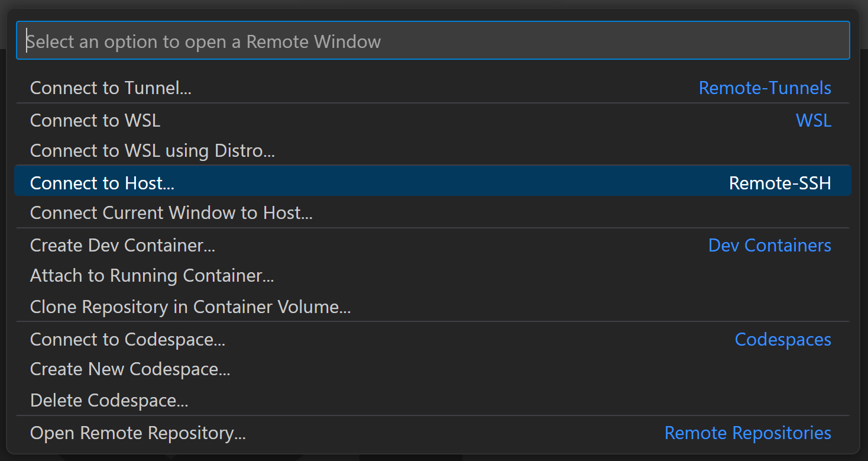The height and width of the screenshot is (461, 868).
Task: Click the Dev Containers provider label
Action: point(769,245)
